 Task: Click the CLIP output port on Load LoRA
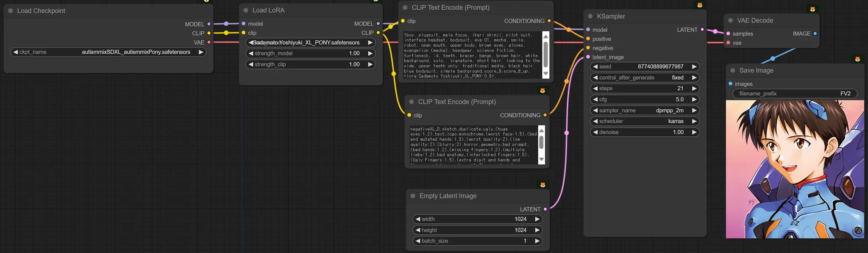[x=378, y=33]
